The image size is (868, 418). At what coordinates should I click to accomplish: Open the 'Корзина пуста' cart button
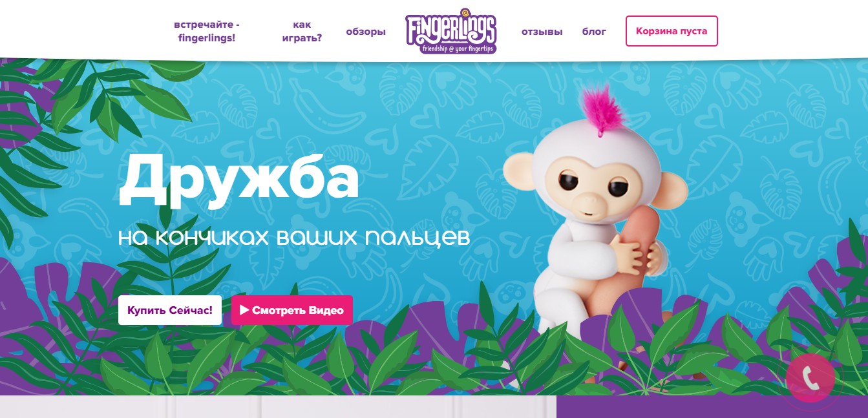pyautogui.click(x=672, y=31)
